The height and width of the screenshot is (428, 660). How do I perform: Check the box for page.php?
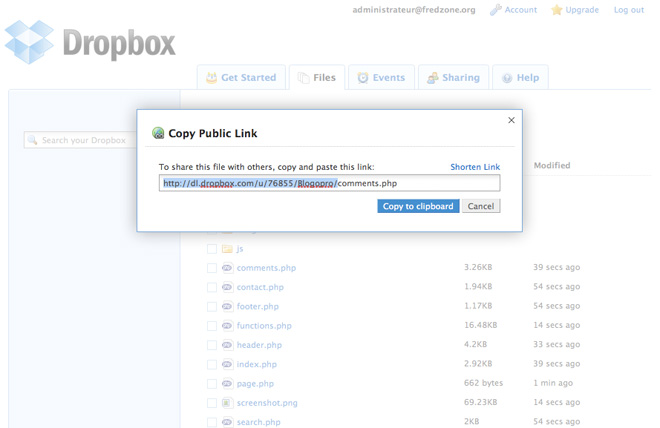coord(212,384)
